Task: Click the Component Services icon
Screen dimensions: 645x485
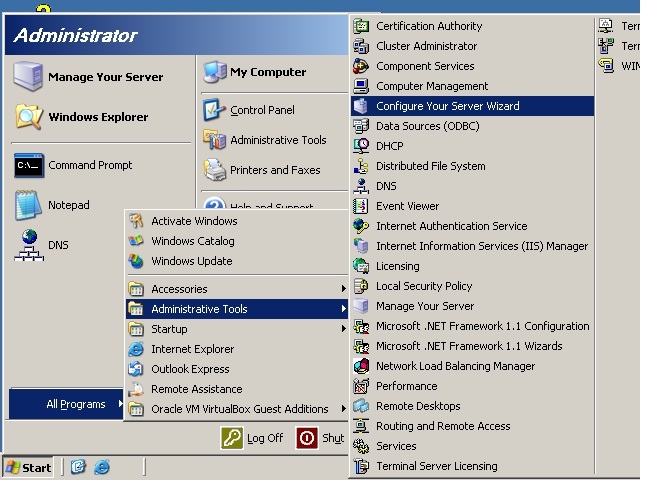Action: (x=361, y=66)
